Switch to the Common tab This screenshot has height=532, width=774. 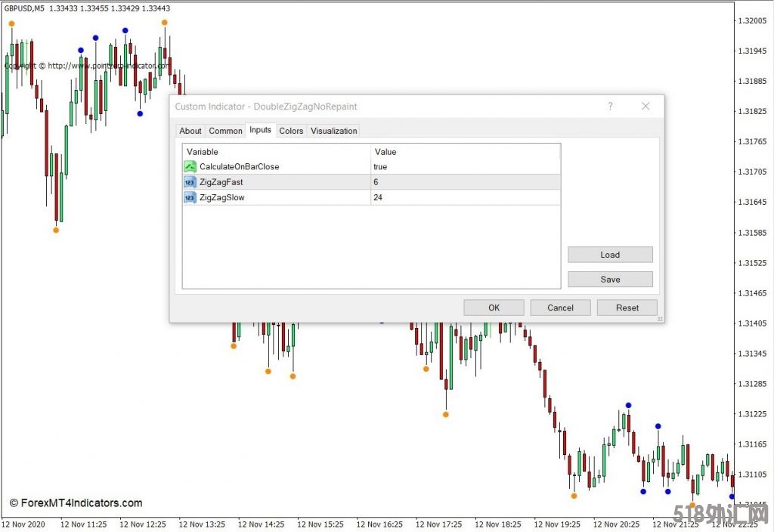pyautogui.click(x=225, y=131)
